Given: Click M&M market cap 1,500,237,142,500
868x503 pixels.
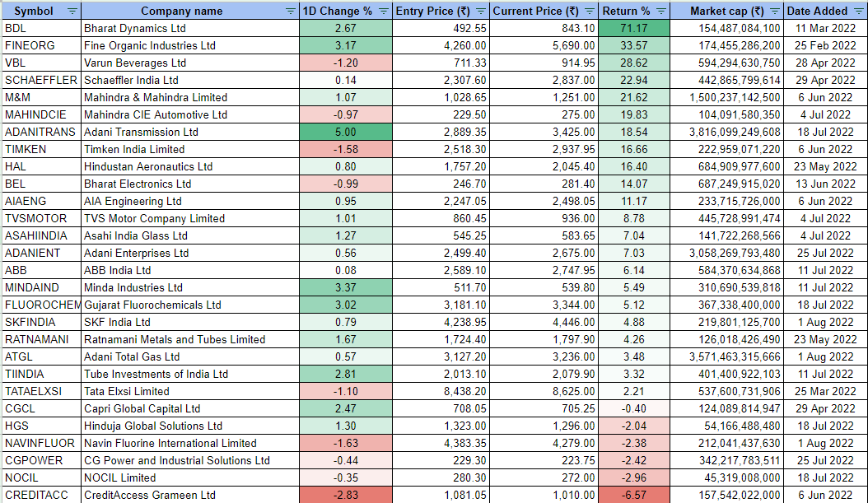Looking at the screenshot, I should [726, 97].
